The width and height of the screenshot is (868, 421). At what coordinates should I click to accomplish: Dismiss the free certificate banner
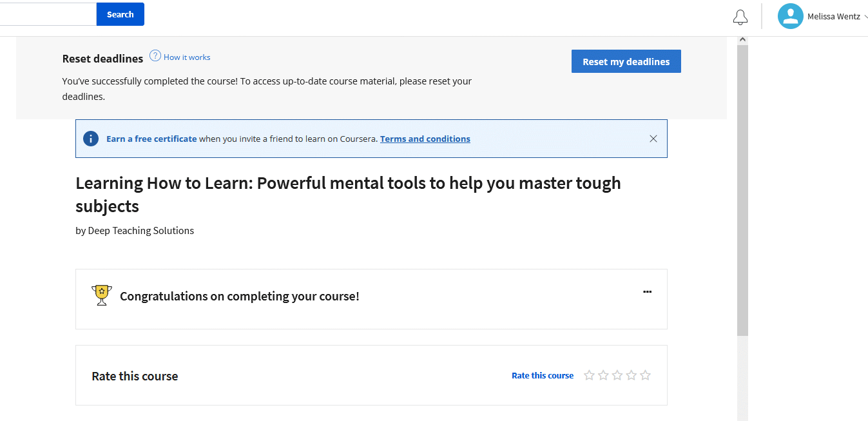653,139
